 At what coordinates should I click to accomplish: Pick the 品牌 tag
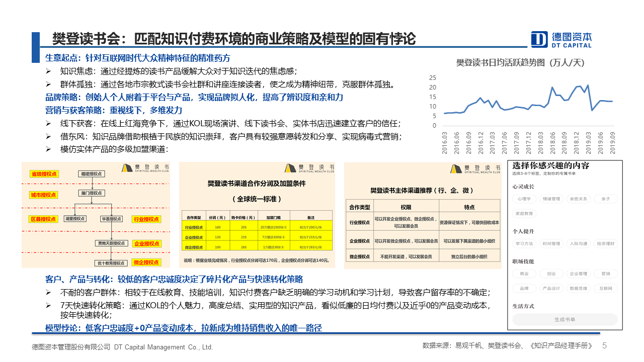(x=524, y=289)
